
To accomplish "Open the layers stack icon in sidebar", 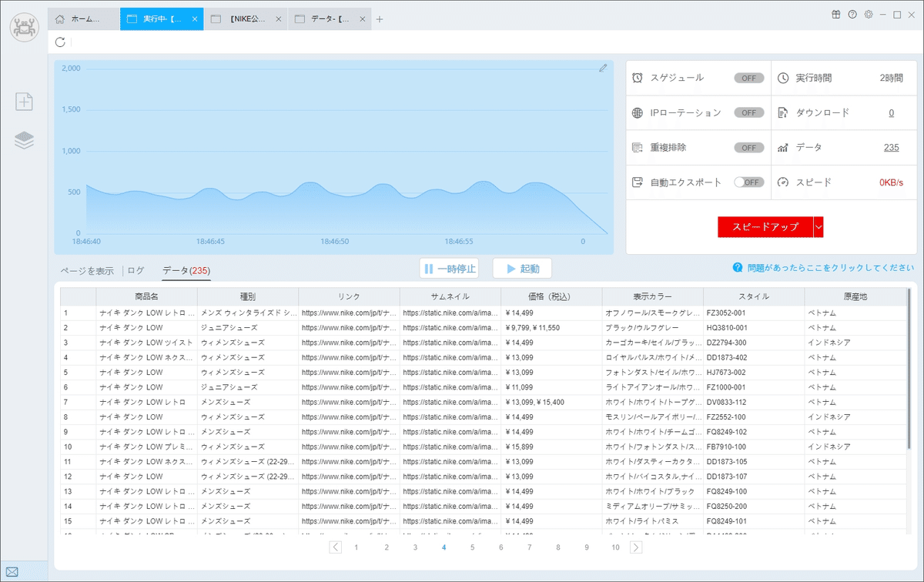I will click(24, 140).
